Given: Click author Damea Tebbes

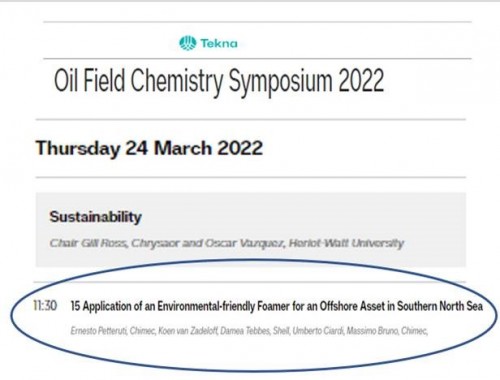Looking at the screenshot, I should pos(245,331).
